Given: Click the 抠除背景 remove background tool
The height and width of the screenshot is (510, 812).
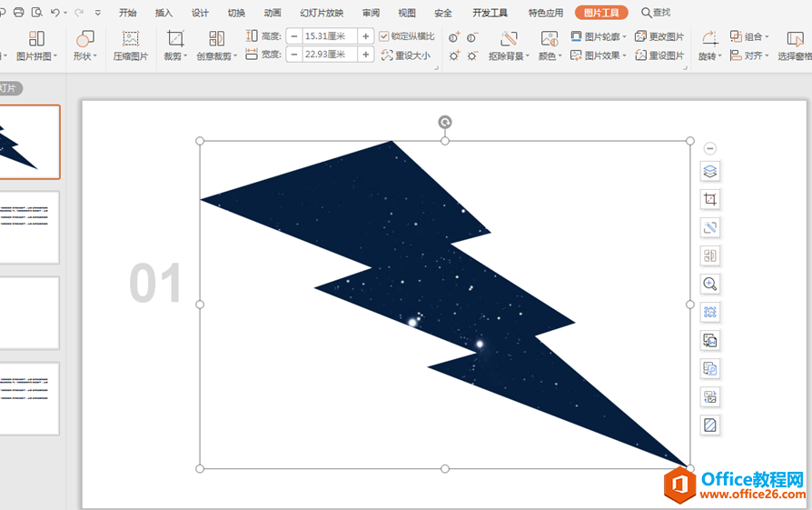Looking at the screenshot, I should [x=509, y=45].
